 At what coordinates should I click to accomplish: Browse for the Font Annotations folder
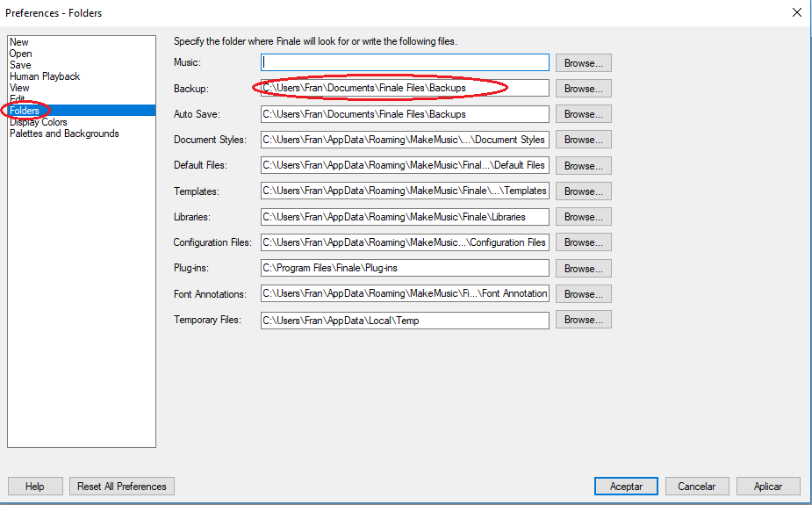click(x=584, y=293)
